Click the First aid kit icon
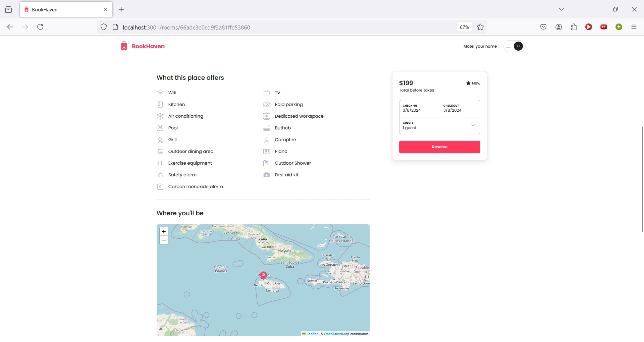Viewport: 644px width, 342px height. point(267,175)
